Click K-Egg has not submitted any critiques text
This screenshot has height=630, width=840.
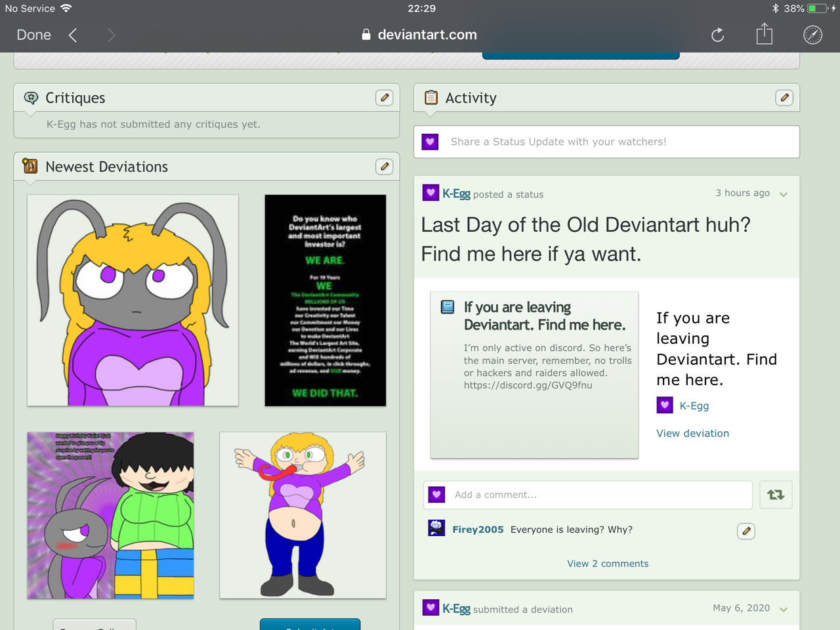pos(154,124)
